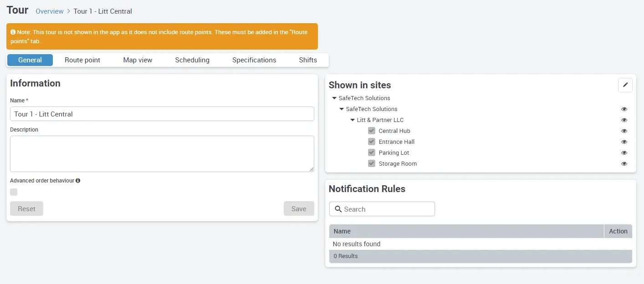Click the eye icon for Storage Room
The width and height of the screenshot is (644, 284).
pyautogui.click(x=624, y=164)
